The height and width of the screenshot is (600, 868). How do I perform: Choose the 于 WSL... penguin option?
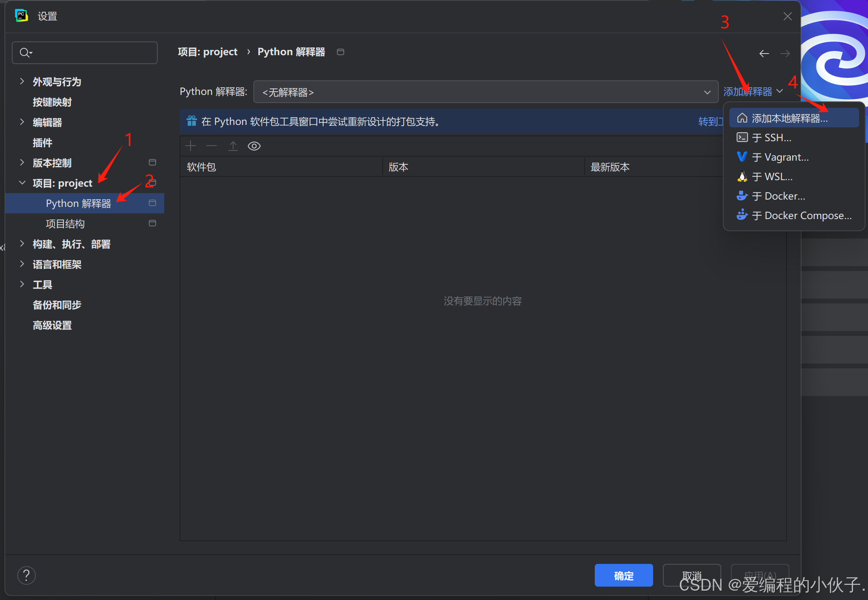click(x=772, y=177)
